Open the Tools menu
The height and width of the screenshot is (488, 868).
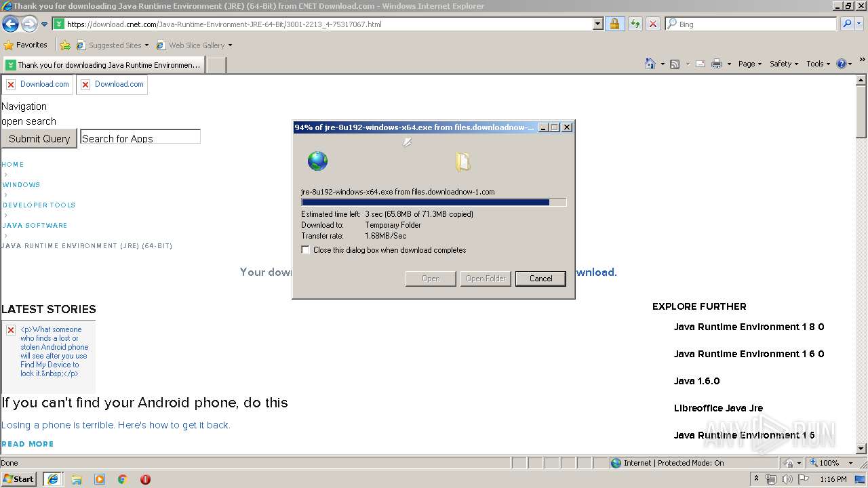(818, 64)
